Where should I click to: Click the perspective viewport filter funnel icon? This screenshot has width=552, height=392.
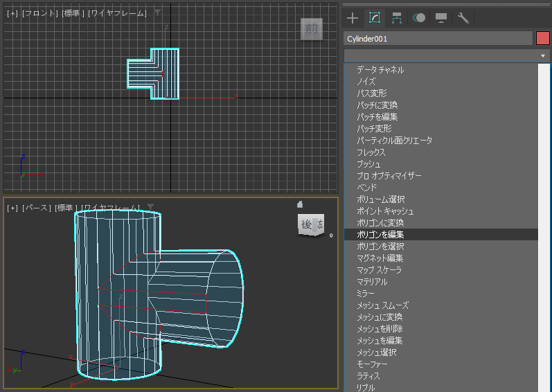pos(150,207)
